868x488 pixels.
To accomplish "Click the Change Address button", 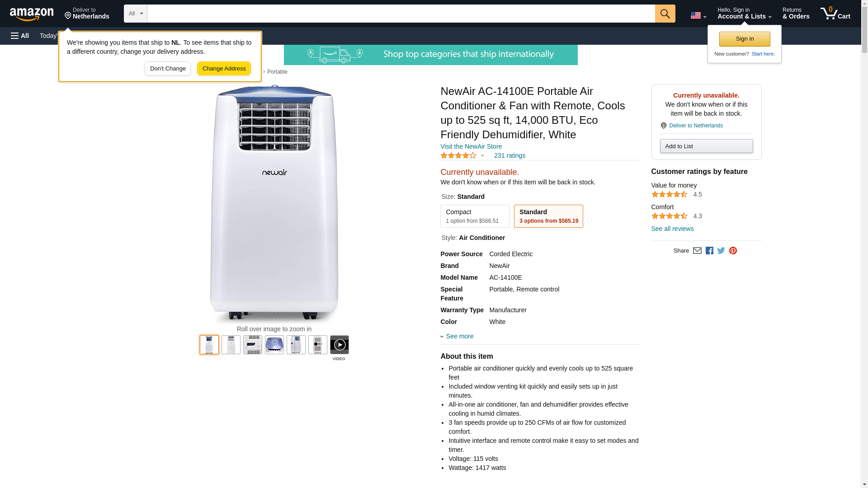I will (x=224, y=69).
